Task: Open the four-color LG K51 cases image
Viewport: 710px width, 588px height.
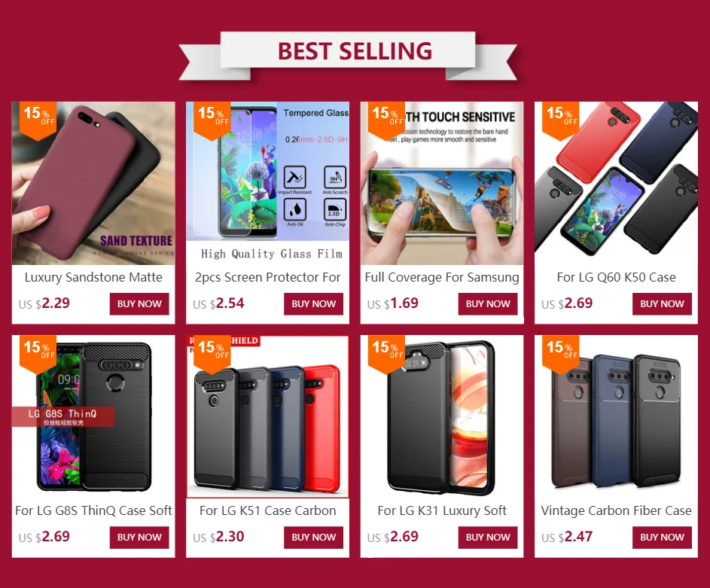Action: click(x=267, y=416)
